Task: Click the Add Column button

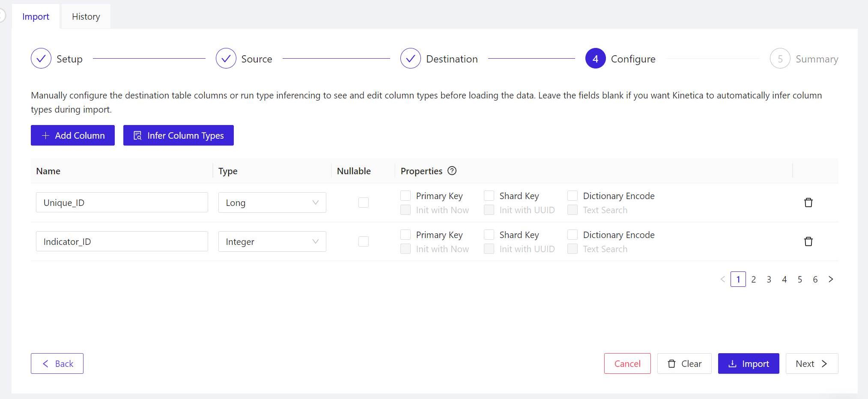Action: (73, 135)
